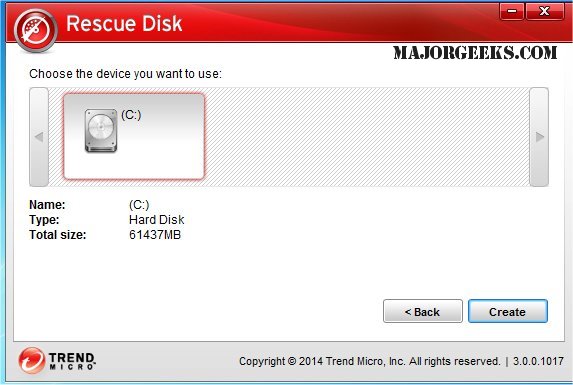Minimize the Rescue Disk window
573x385 pixels.
(512, 11)
